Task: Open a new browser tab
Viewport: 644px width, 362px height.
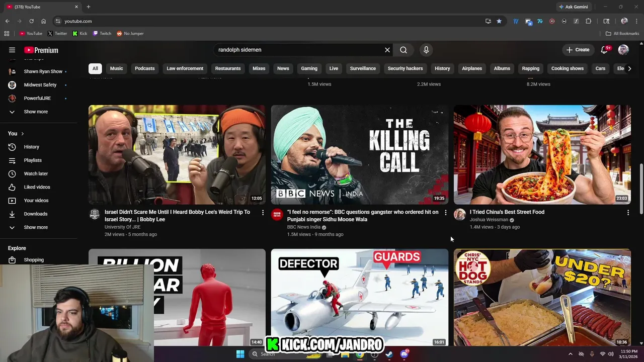Action: (89, 7)
